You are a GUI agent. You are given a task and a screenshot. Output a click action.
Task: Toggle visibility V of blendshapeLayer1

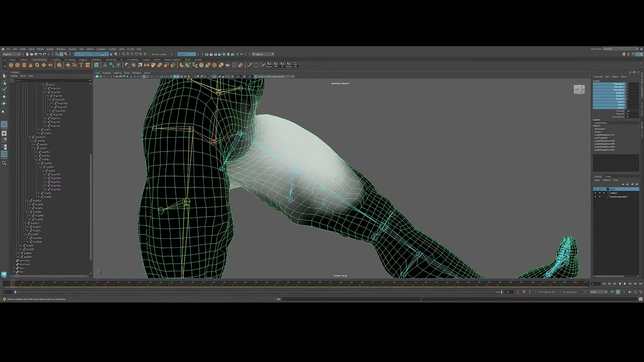[x=595, y=197]
